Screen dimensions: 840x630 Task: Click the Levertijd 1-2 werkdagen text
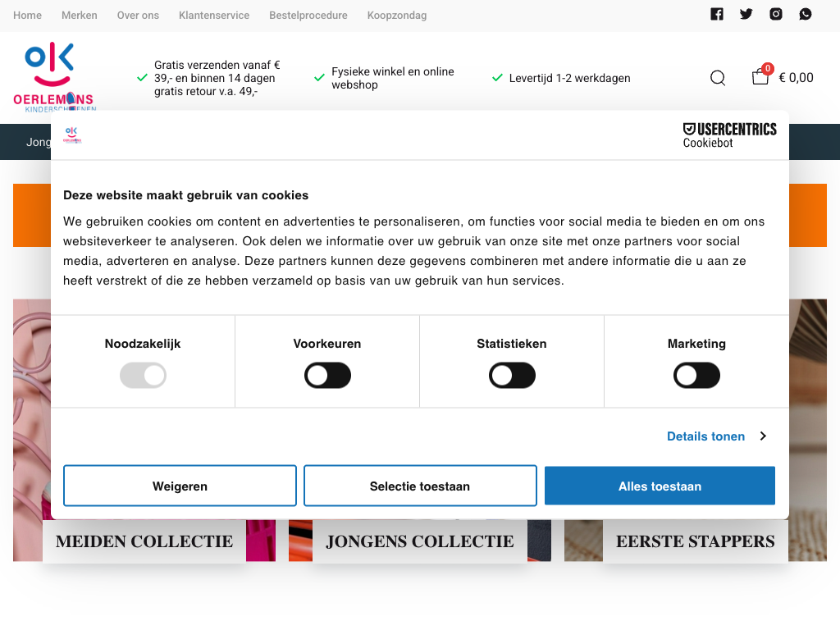pyautogui.click(x=569, y=78)
